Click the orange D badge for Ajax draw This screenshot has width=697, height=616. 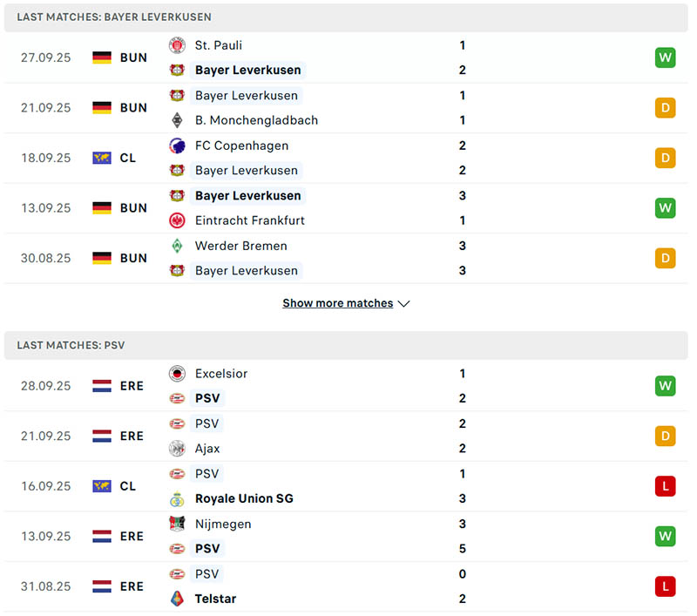(x=665, y=436)
